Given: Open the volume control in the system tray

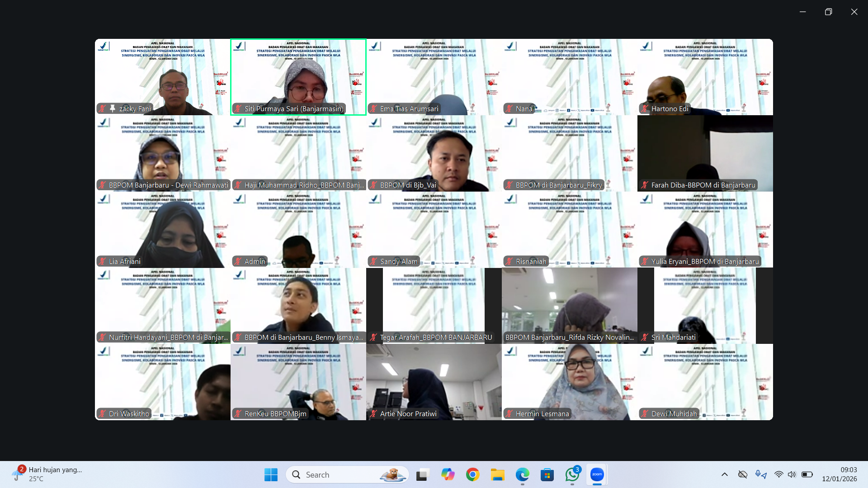Looking at the screenshot, I should [792, 474].
